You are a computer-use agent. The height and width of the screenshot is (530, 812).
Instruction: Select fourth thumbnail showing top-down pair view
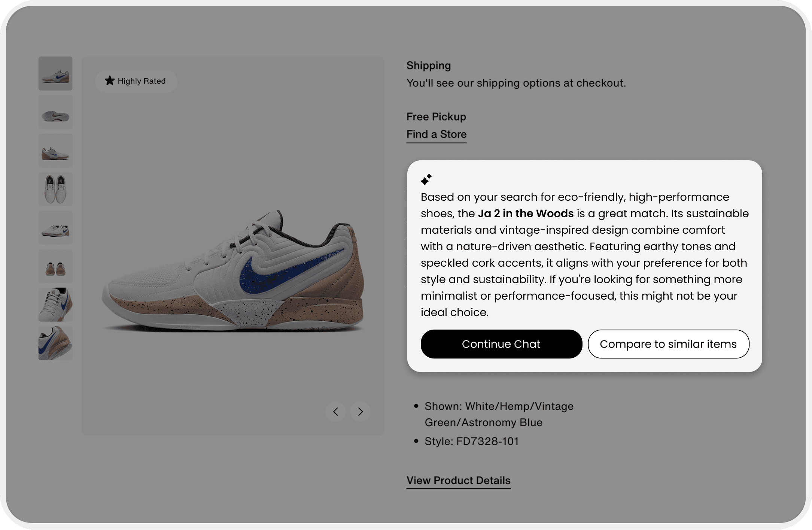(55, 189)
